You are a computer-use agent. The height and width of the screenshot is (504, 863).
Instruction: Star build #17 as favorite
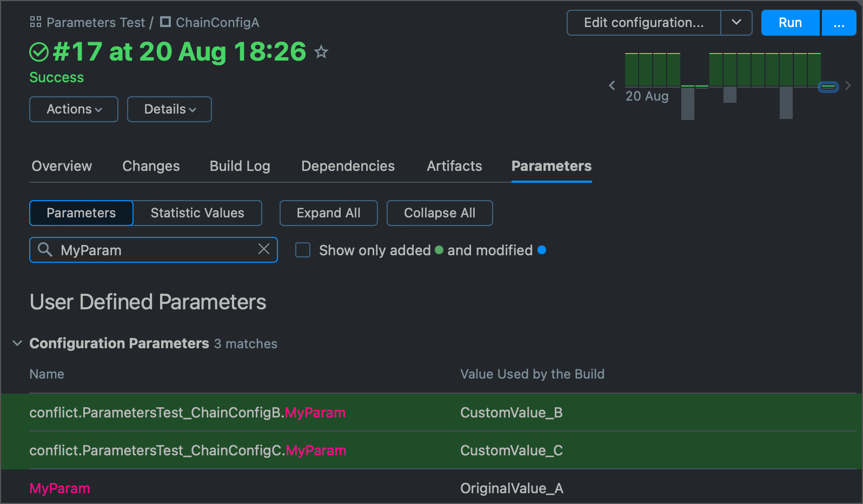click(x=321, y=52)
